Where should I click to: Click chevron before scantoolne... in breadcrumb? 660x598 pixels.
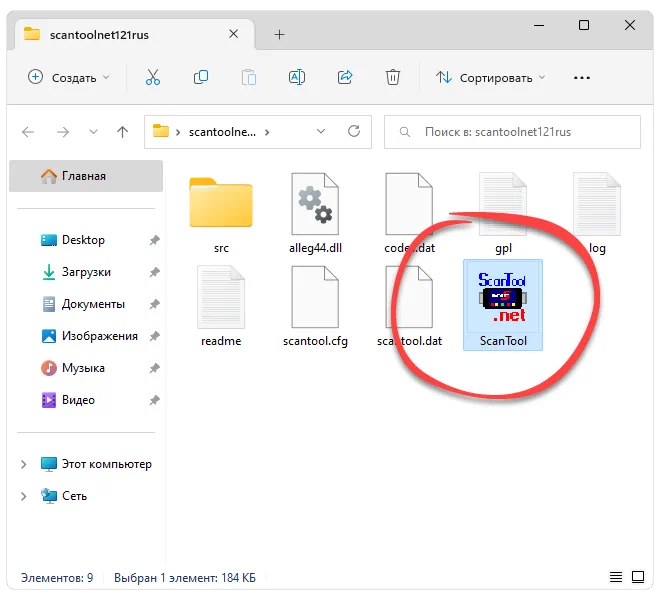pos(178,133)
